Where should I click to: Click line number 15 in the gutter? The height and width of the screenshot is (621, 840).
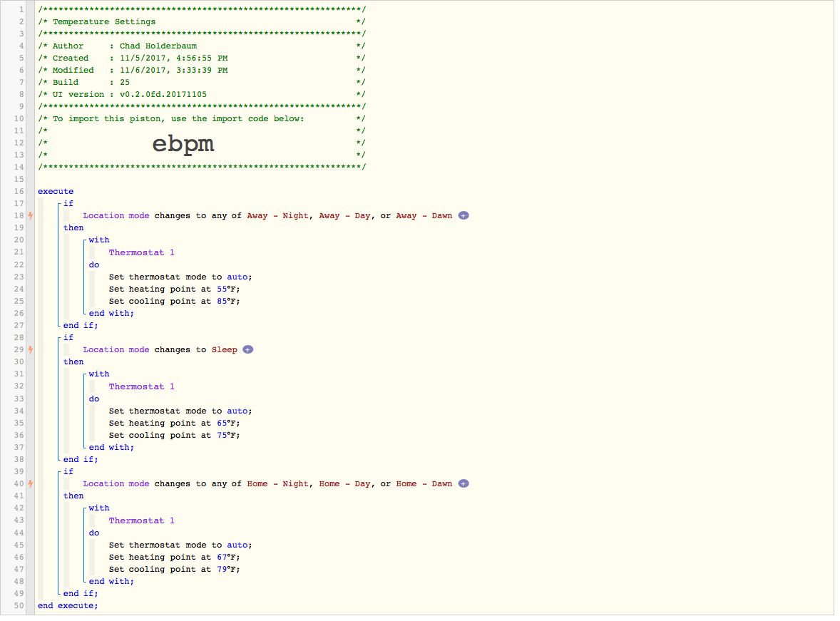(x=19, y=179)
